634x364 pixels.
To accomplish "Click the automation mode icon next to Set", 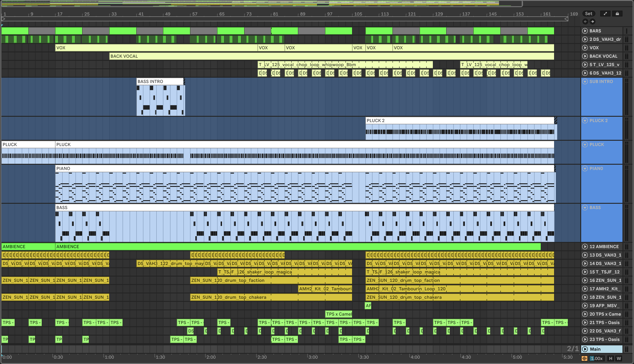I will [x=605, y=14].
